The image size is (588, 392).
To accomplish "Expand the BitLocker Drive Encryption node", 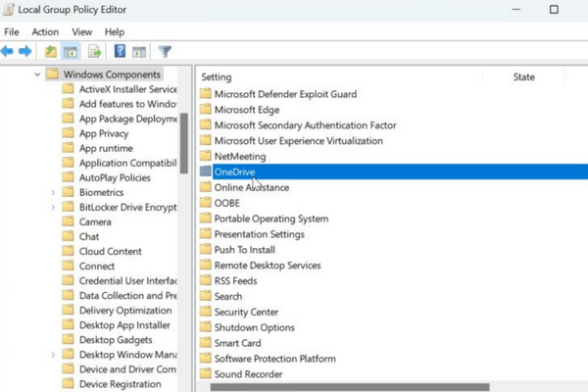I will (x=53, y=207).
